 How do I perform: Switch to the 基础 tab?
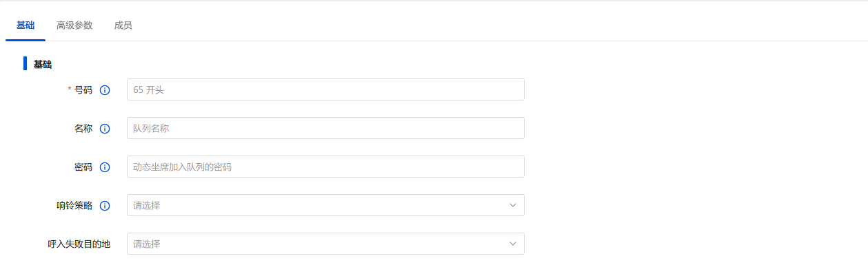point(26,25)
